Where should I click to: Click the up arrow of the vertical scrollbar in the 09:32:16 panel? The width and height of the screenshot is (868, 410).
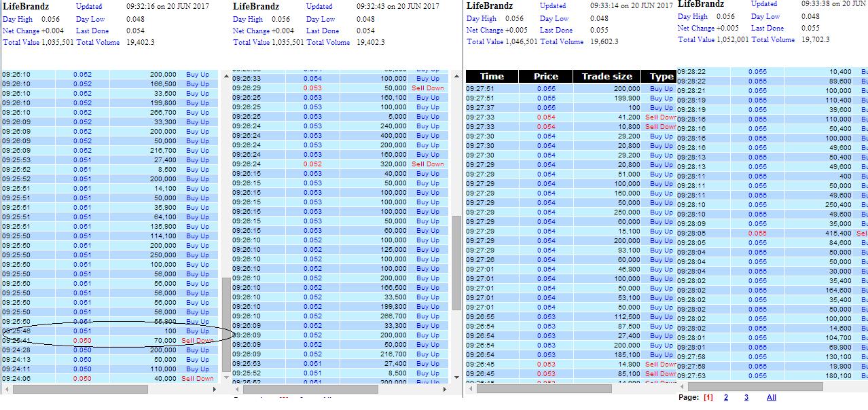pos(227,75)
